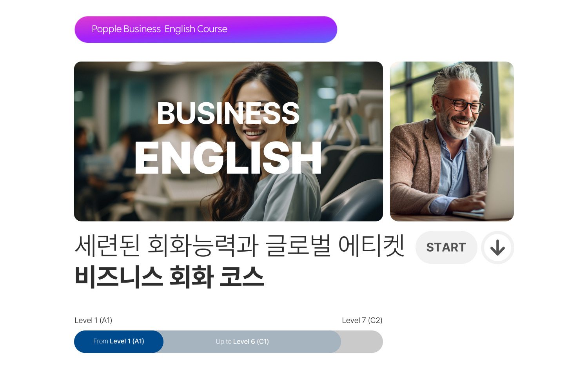The width and height of the screenshot is (588, 392).
Task: Click the white equipment arm behind the woman
Action: coord(349,118)
